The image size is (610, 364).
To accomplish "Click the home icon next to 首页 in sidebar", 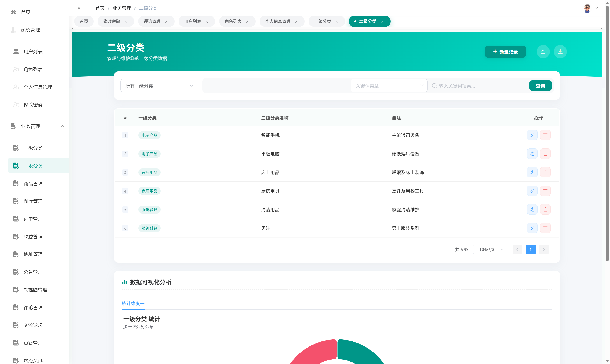I will click(x=14, y=12).
